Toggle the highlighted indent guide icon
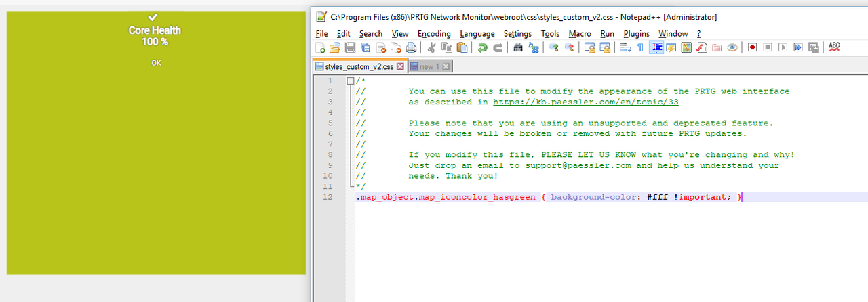The width and height of the screenshot is (868, 302). (x=656, y=47)
